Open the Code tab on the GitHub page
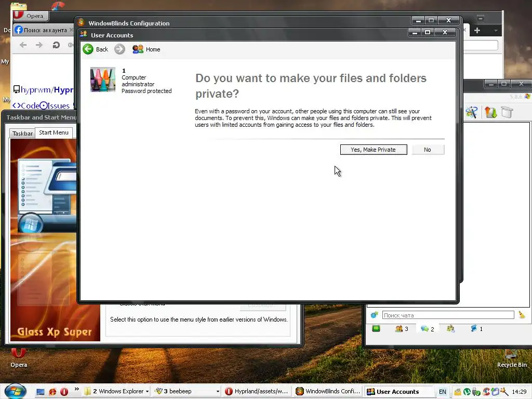Image resolution: width=532 pixels, height=399 pixels. (26, 105)
